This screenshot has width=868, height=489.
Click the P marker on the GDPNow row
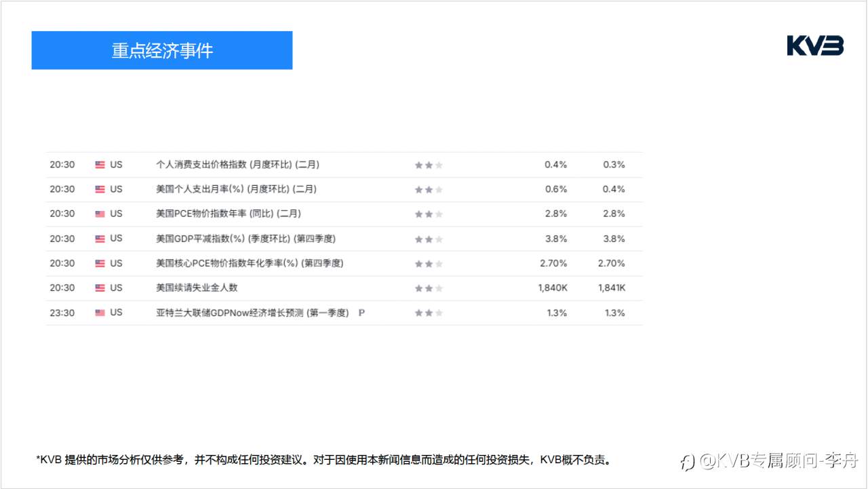click(x=361, y=313)
